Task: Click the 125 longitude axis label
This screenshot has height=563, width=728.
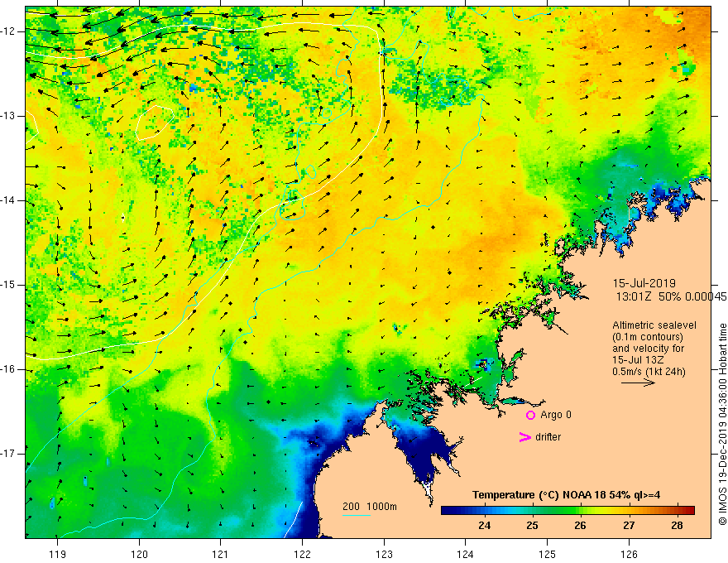Action: [547, 554]
